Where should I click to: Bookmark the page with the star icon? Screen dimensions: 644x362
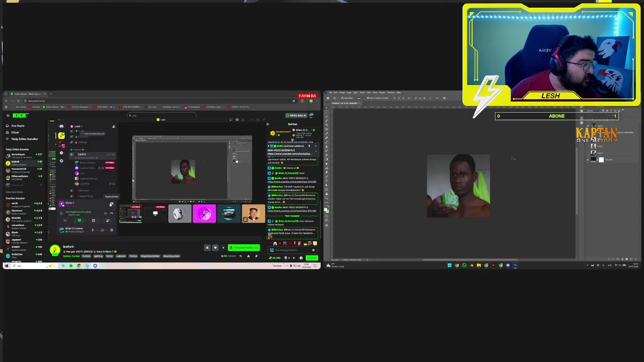294,101
